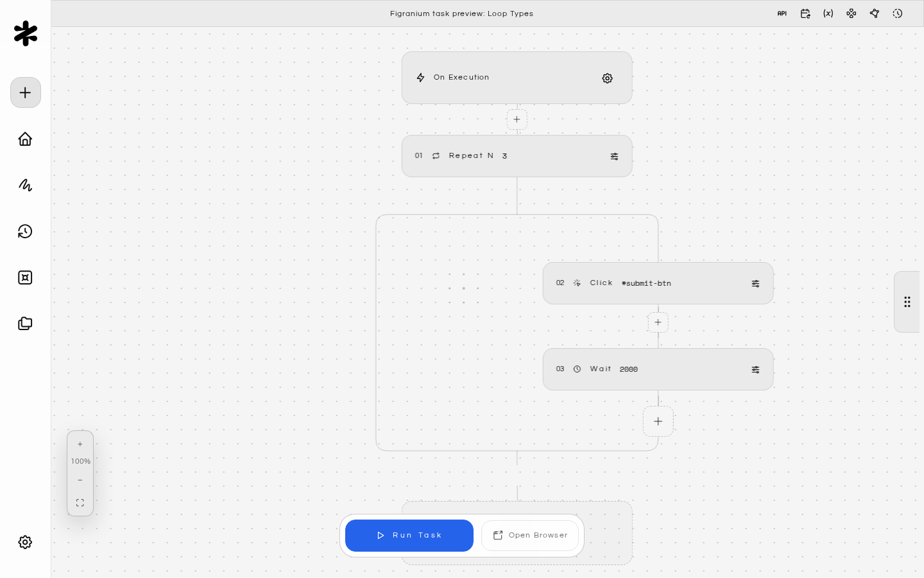Open the vault square sidebar icon

[x=25, y=277]
